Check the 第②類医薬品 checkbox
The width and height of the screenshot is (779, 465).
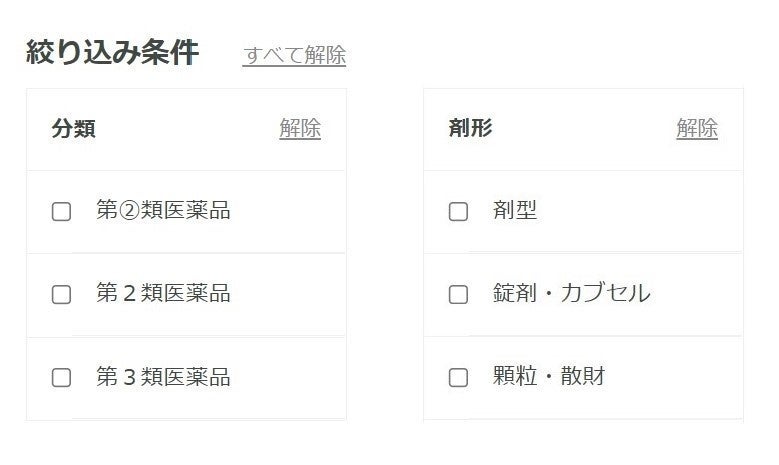[61, 211]
